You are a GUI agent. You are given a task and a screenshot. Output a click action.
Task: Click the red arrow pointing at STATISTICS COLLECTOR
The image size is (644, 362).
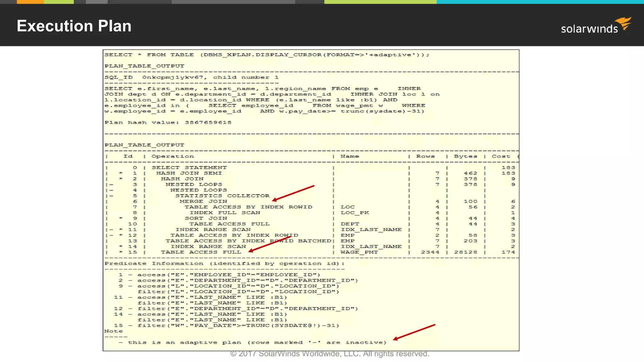click(x=293, y=193)
